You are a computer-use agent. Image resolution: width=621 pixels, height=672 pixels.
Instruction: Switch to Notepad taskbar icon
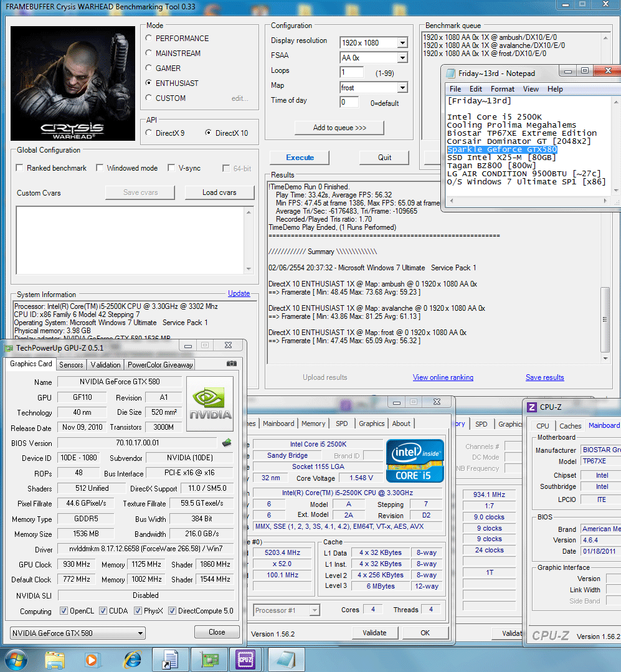(x=286, y=660)
